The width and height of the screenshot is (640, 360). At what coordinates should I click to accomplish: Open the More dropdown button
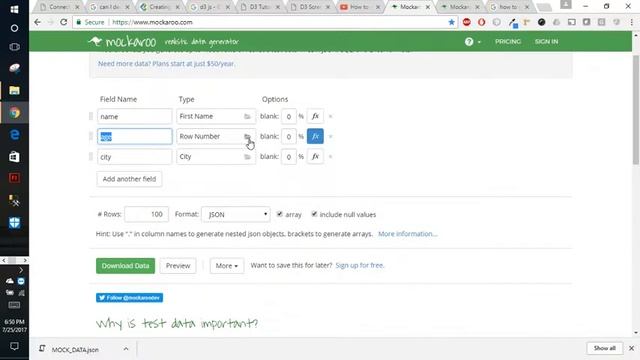(227, 266)
